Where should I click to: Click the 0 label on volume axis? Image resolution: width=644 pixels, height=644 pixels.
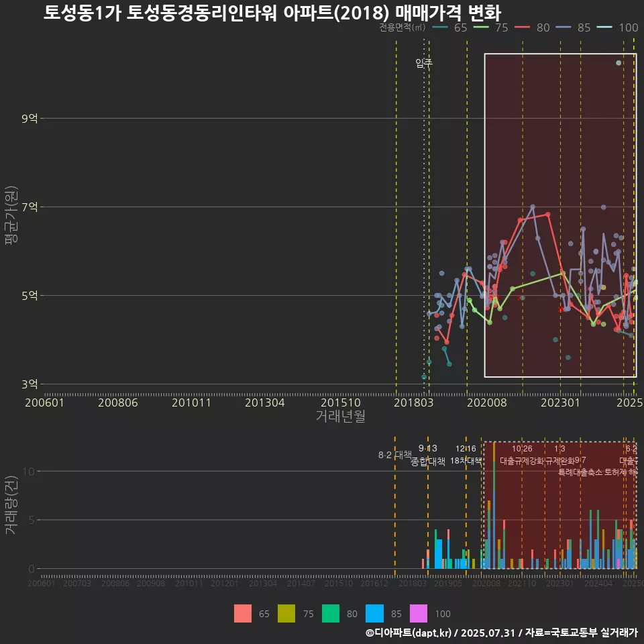point(32,570)
